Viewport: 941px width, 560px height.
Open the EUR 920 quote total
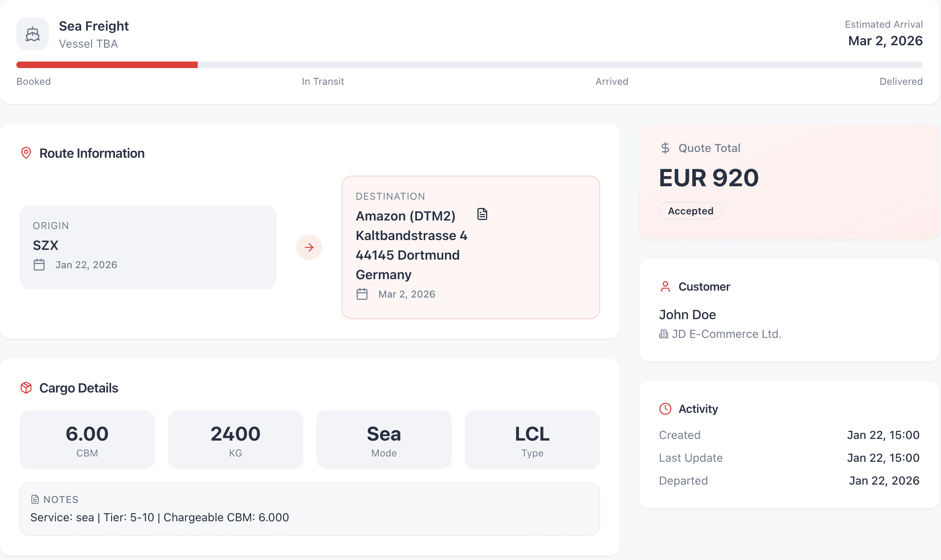pyautogui.click(x=709, y=178)
